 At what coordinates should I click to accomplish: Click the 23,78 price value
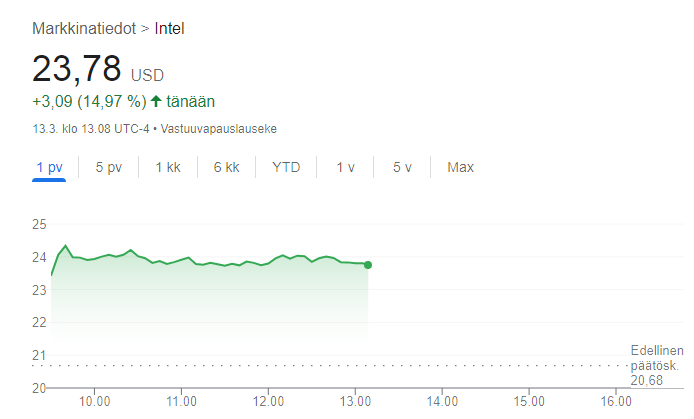76,69
